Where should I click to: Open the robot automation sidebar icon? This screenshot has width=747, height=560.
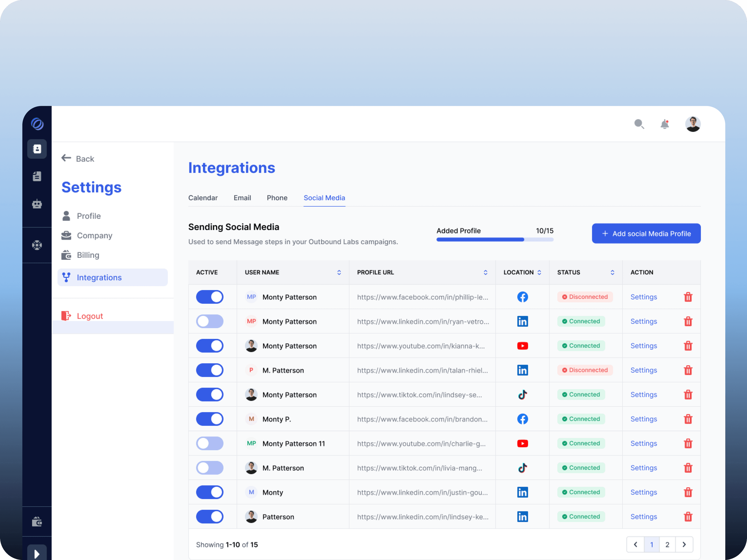coord(37,204)
